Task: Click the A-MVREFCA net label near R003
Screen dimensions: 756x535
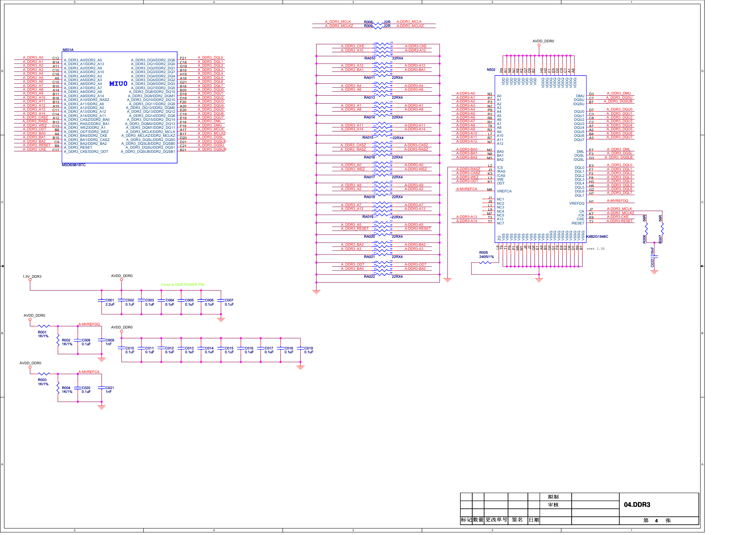Action: 89,372
